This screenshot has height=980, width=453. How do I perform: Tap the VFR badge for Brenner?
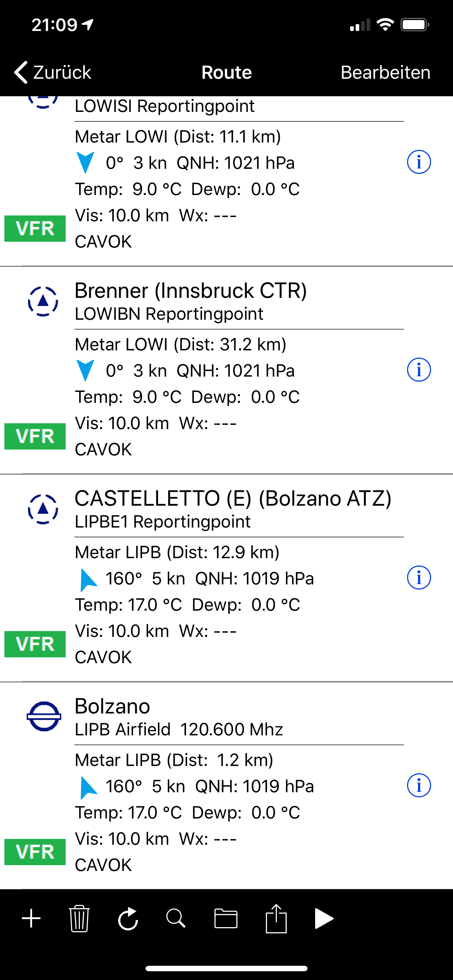pyautogui.click(x=35, y=436)
